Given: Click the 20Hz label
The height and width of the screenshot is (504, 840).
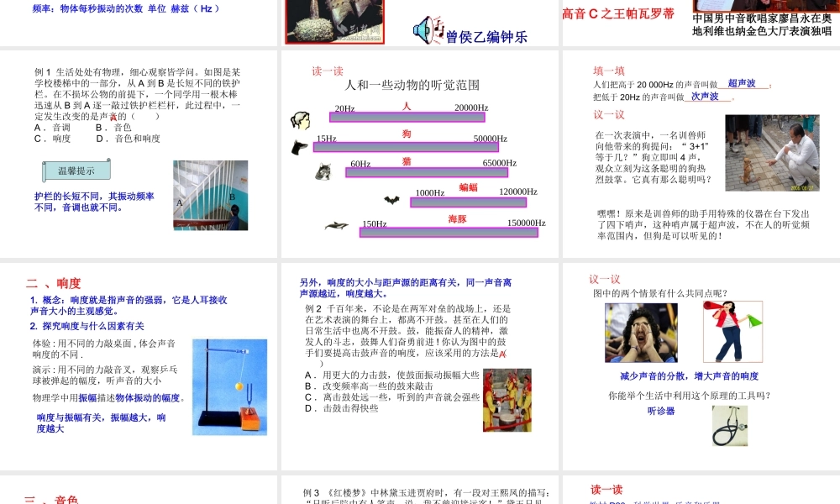Looking at the screenshot, I should pos(345,108).
